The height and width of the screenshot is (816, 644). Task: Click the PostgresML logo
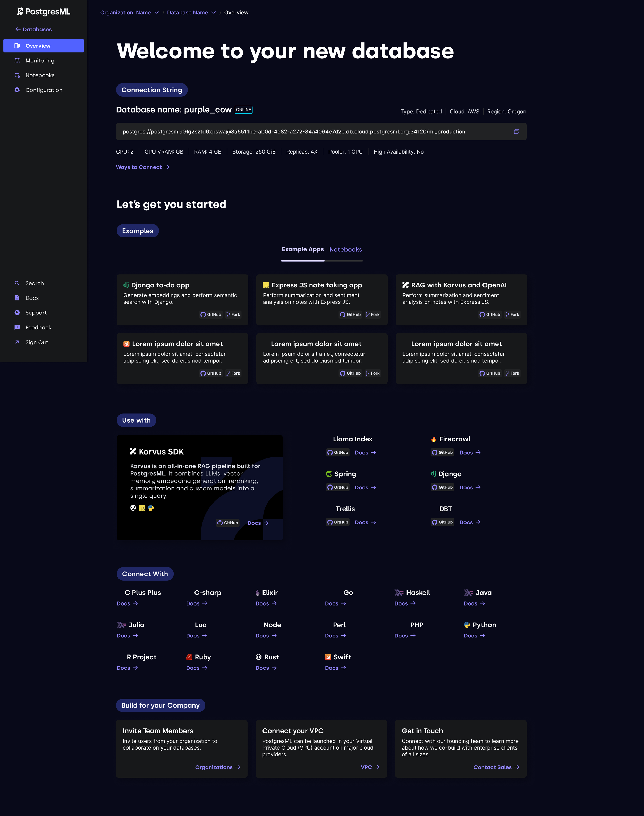coord(44,12)
